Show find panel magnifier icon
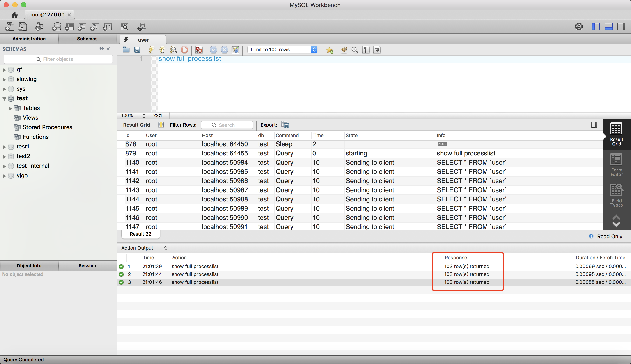The height and width of the screenshot is (364, 631). click(x=355, y=49)
